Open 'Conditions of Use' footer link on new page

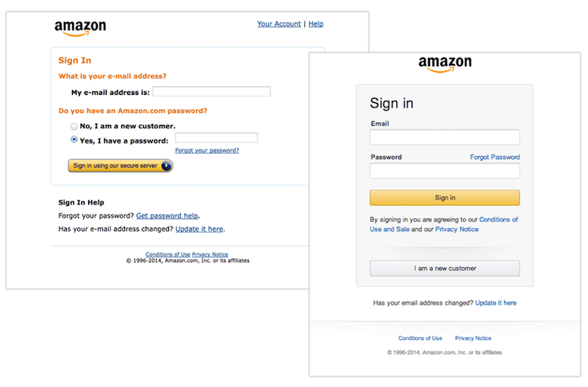420,338
